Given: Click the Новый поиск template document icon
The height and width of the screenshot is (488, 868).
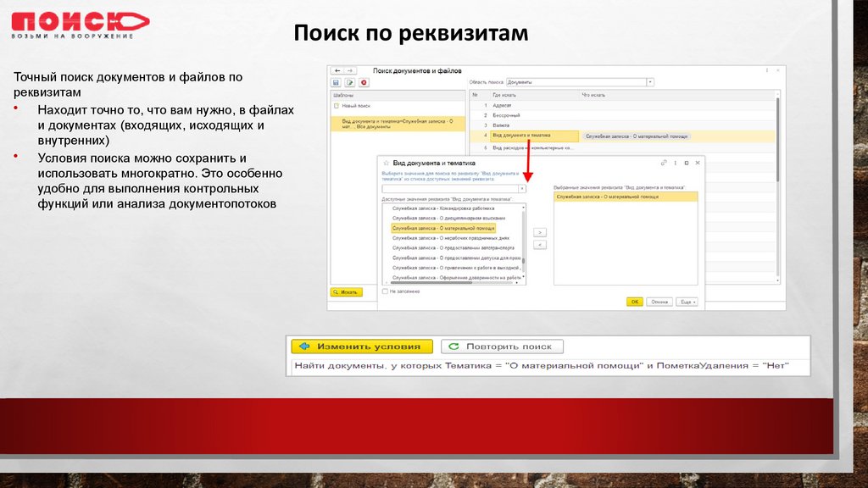Looking at the screenshot, I should tap(336, 106).
